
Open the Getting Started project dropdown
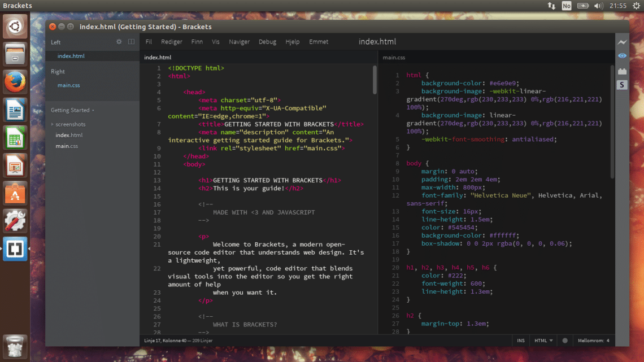[x=70, y=110]
